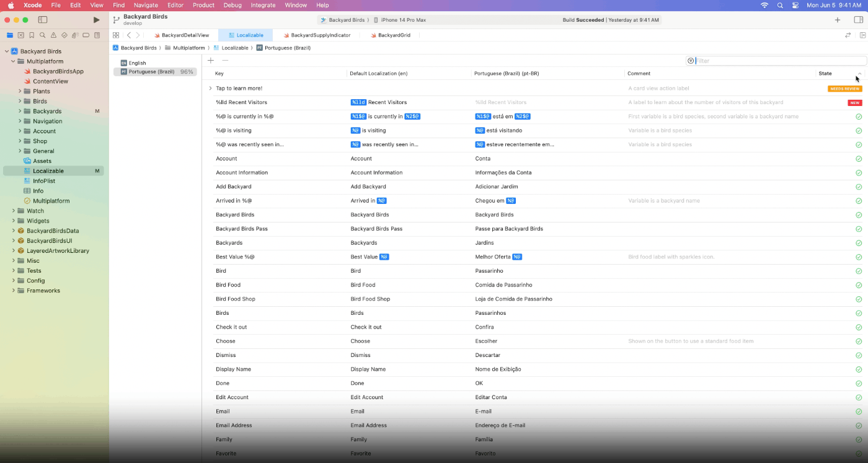This screenshot has width=868, height=463.
Task: Open the Find navigator magnifier icon
Action: (42, 35)
